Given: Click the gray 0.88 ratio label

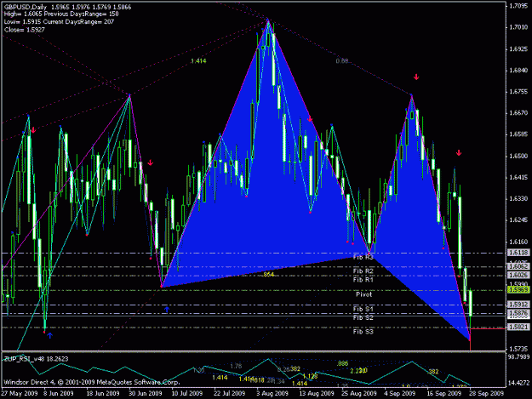Looking at the screenshot, I should [343, 61].
